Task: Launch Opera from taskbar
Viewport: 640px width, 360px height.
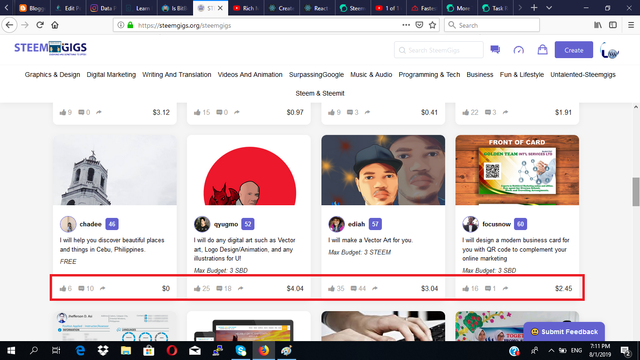Action: (172, 351)
